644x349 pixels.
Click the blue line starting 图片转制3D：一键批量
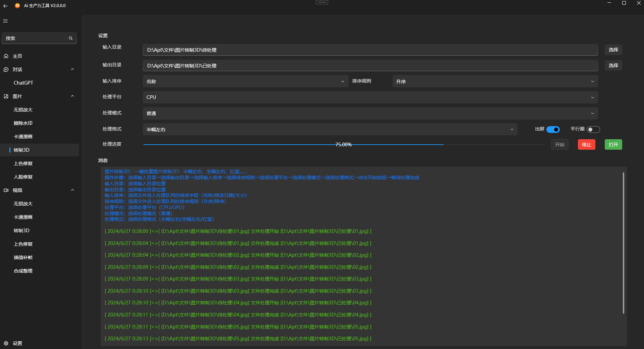click(x=176, y=171)
